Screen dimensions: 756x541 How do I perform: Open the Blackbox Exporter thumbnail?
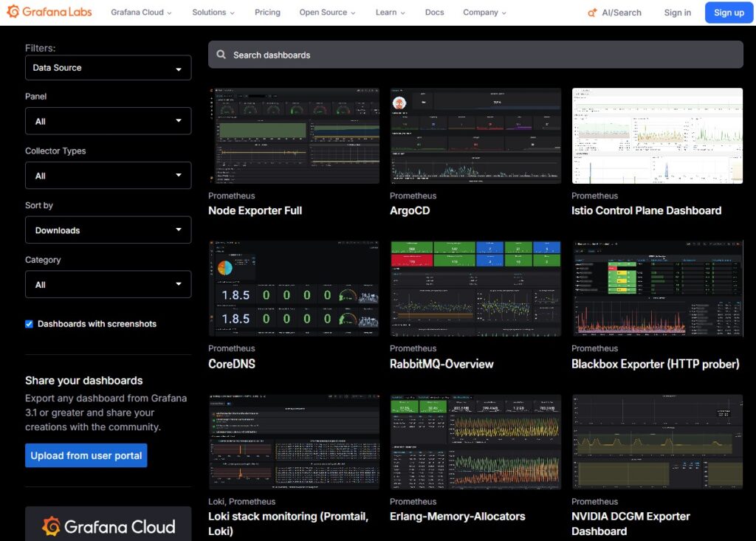pyautogui.click(x=657, y=289)
